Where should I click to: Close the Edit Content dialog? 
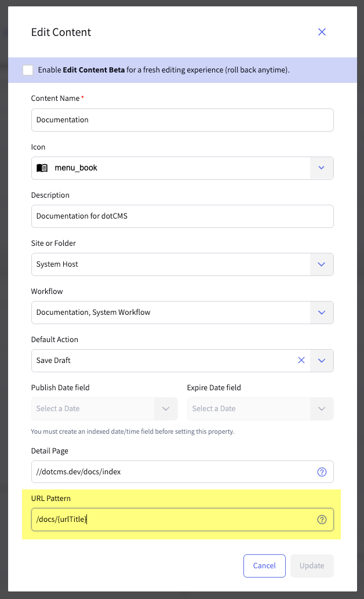pos(322,32)
